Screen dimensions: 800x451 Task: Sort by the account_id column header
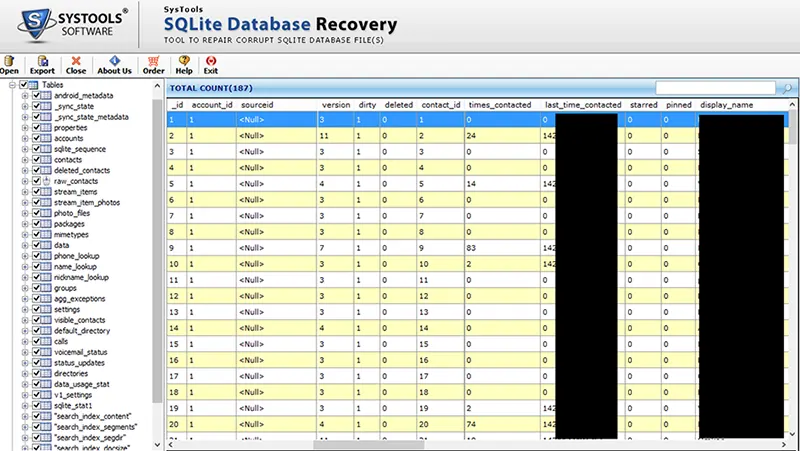coord(212,105)
